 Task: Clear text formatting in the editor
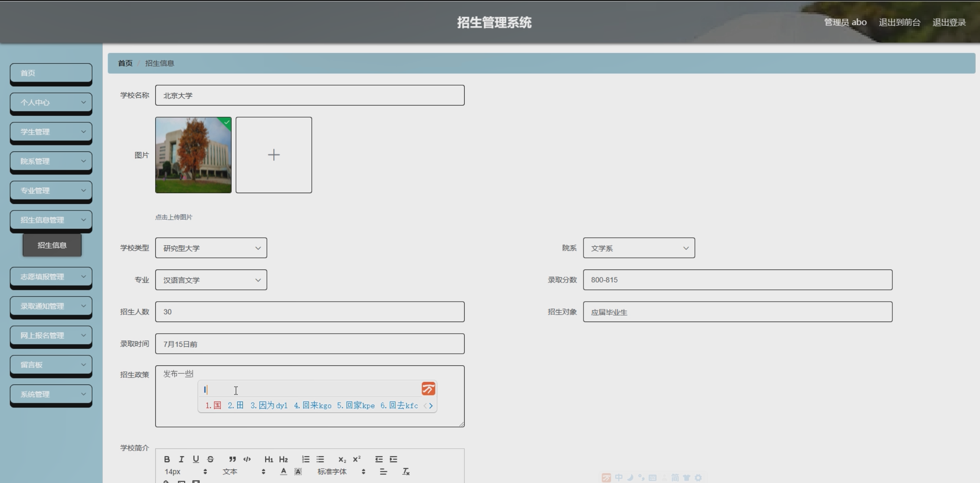(x=406, y=472)
